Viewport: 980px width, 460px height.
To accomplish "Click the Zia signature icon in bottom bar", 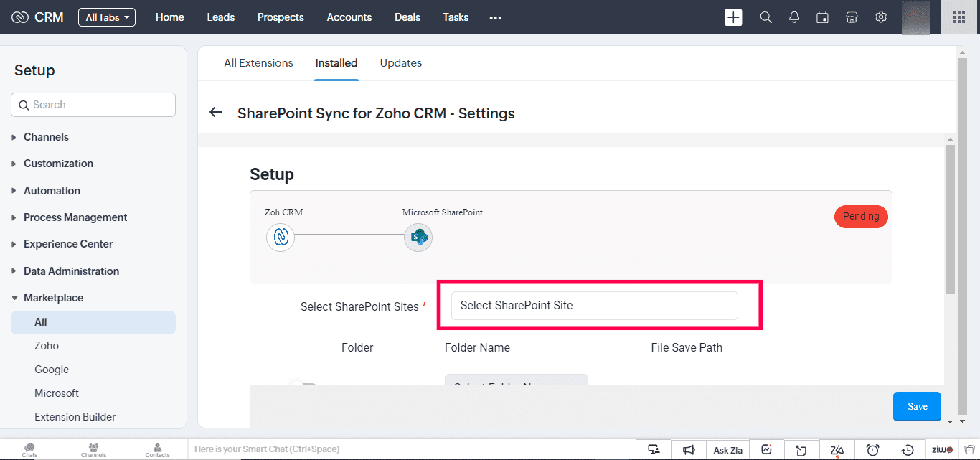I will [837, 450].
